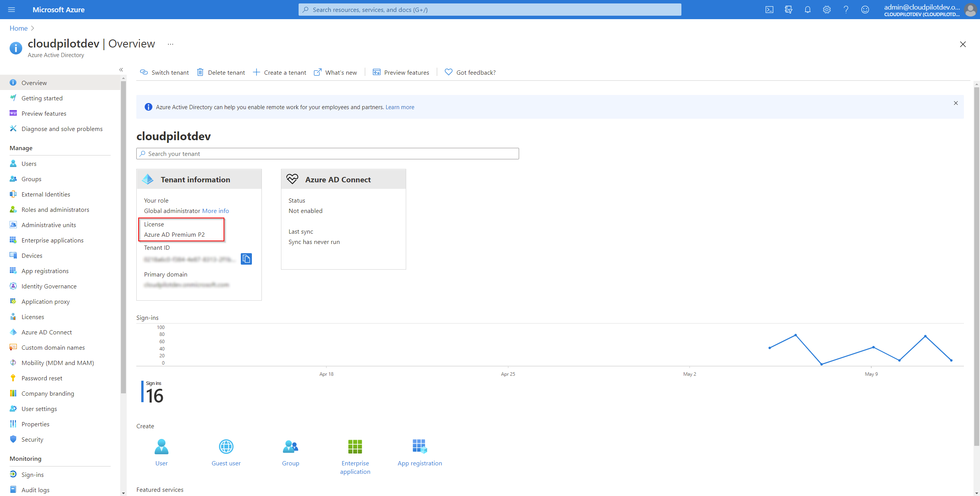Click Delete tenant in the toolbar
Screen dimensions: 980x496
221,72
